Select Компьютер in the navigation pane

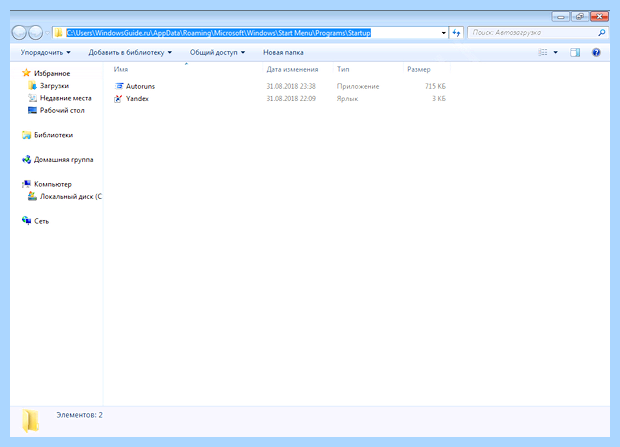pyautogui.click(x=53, y=184)
